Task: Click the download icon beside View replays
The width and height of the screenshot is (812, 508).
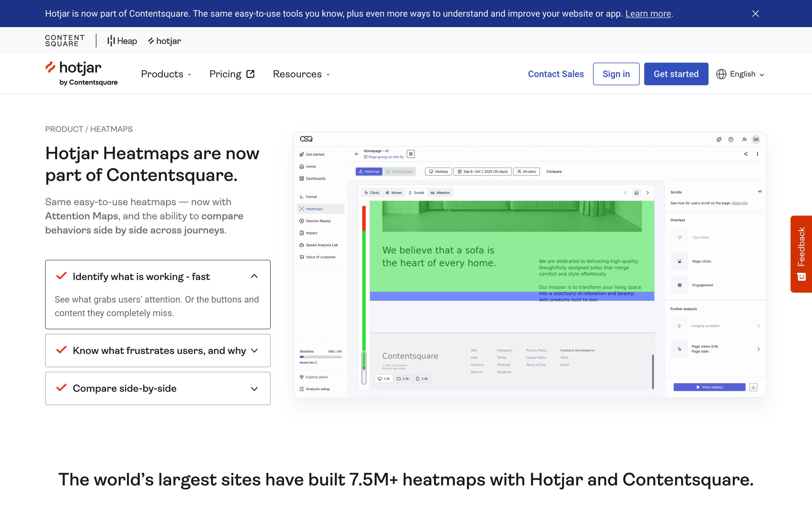Action: pos(753,387)
